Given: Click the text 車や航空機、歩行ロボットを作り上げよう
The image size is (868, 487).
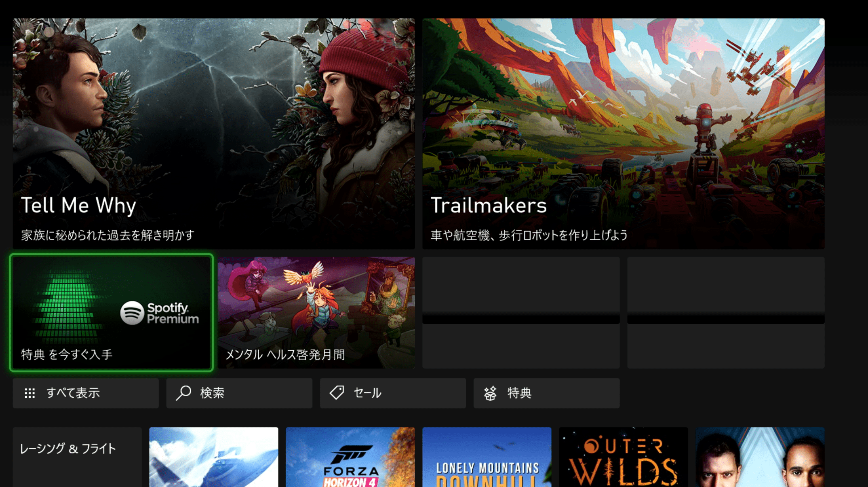Looking at the screenshot, I should point(529,235).
